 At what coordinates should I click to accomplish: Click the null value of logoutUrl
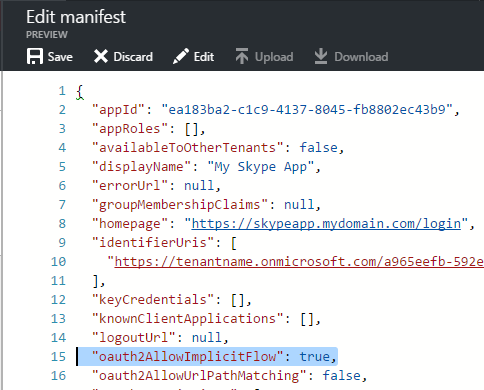(207, 338)
